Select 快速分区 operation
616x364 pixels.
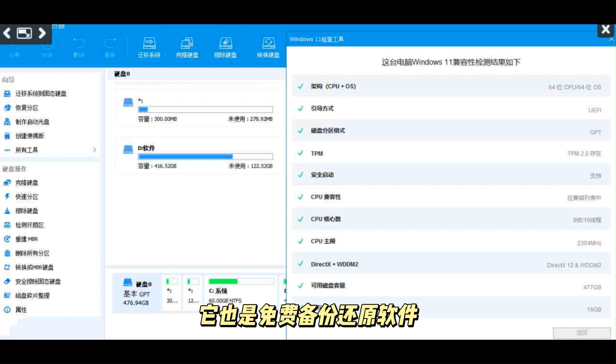[x=27, y=197]
